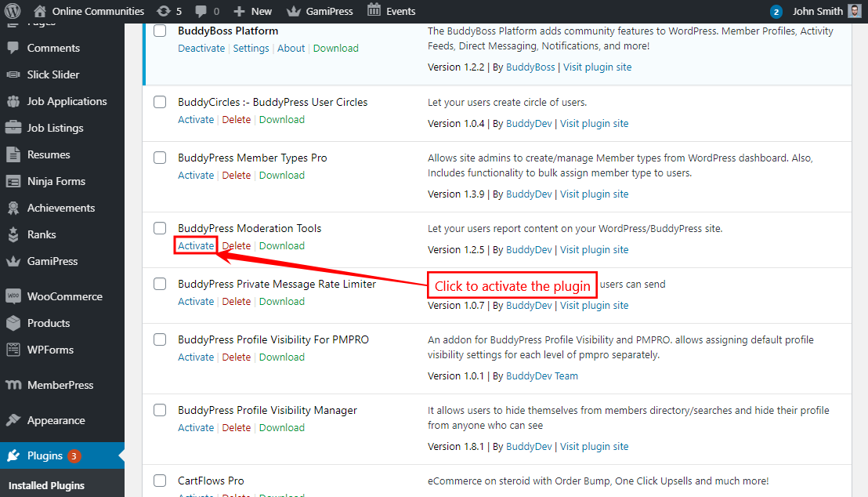The height and width of the screenshot is (497, 868).
Task: Deactivate the BuddyBoss Platform plugin
Action: click(x=201, y=48)
